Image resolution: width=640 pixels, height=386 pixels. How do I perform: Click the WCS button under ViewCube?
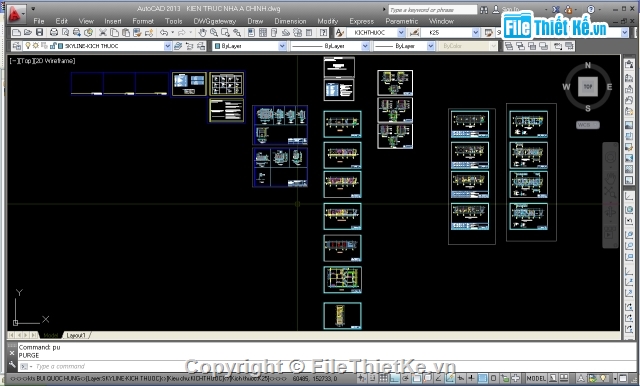(588, 125)
